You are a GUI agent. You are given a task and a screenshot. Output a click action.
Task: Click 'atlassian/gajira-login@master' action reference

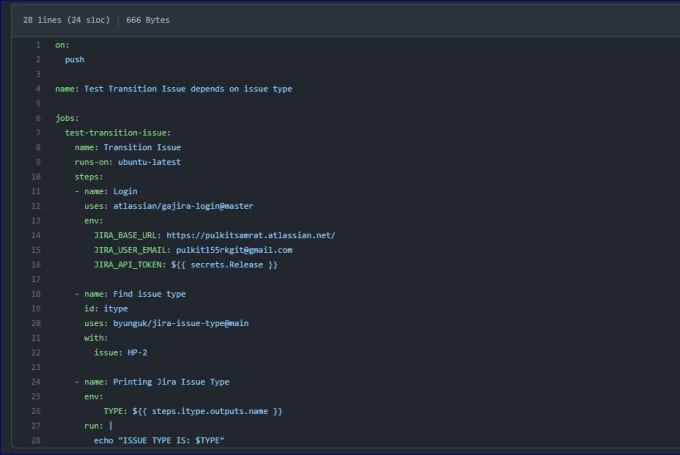183,206
